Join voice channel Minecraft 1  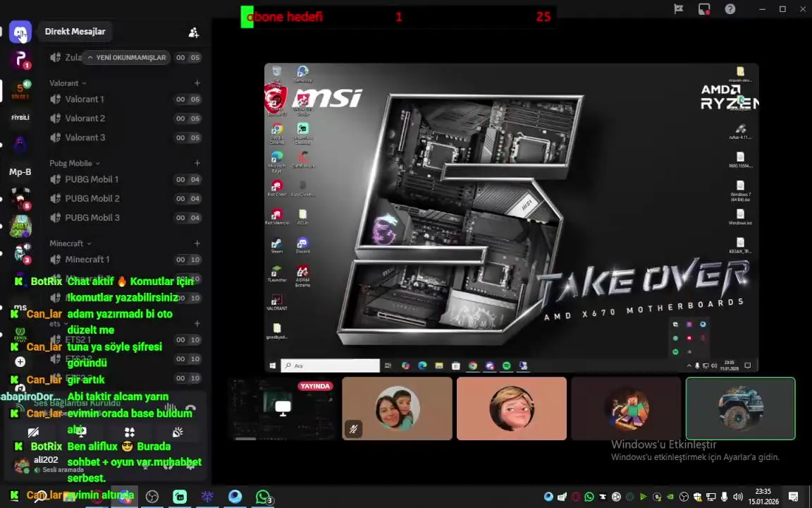tap(125, 259)
